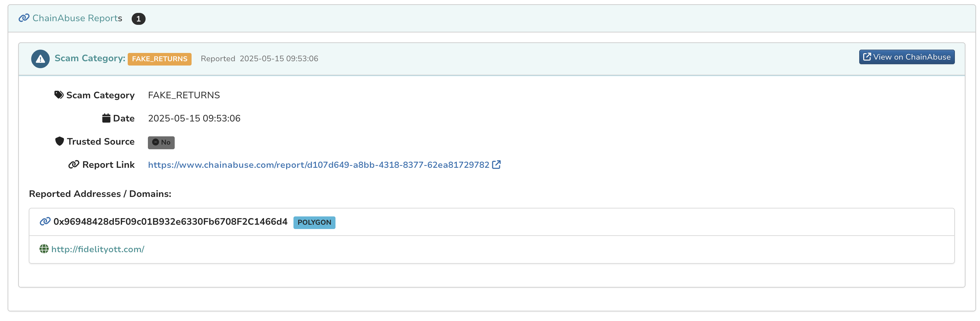
Task: Select the orange FAKE_RETURNS badge
Action: pos(159,59)
